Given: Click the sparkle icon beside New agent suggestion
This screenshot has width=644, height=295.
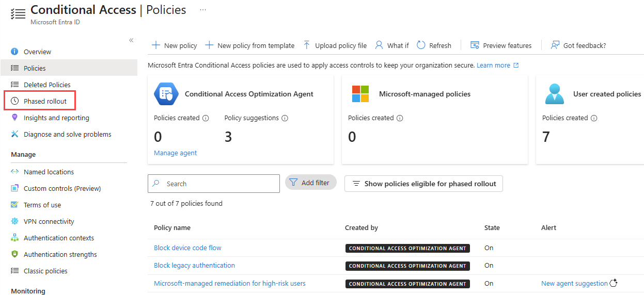Looking at the screenshot, I should click(x=614, y=283).
